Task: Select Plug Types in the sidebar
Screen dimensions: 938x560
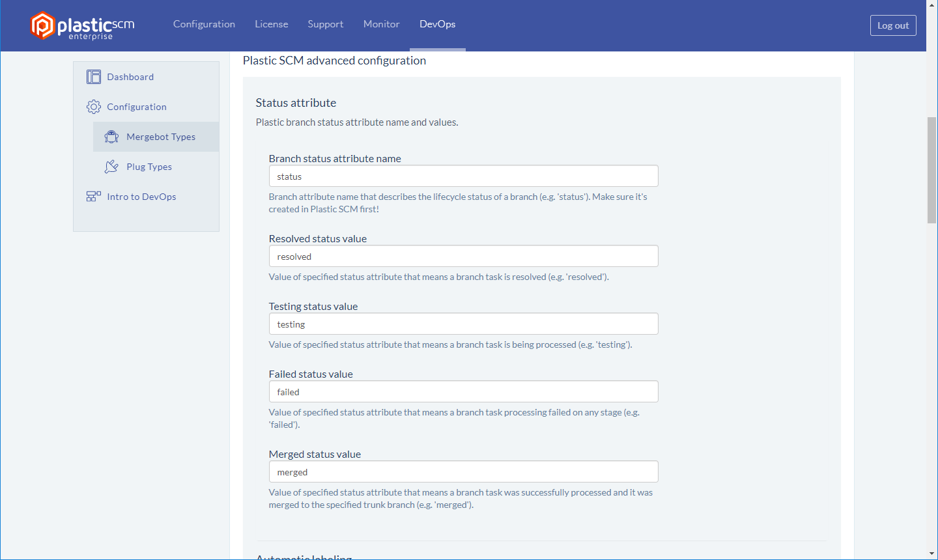Action: (149, 167)
